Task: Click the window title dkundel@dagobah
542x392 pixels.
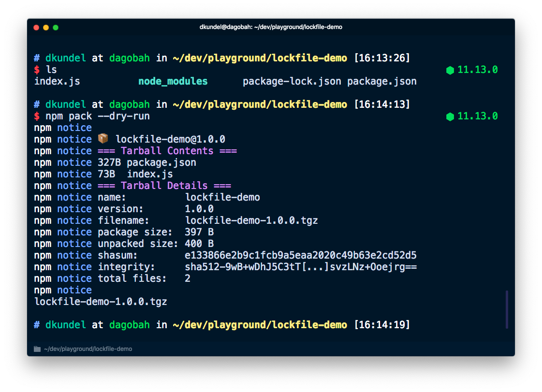Action: [271, 27]
